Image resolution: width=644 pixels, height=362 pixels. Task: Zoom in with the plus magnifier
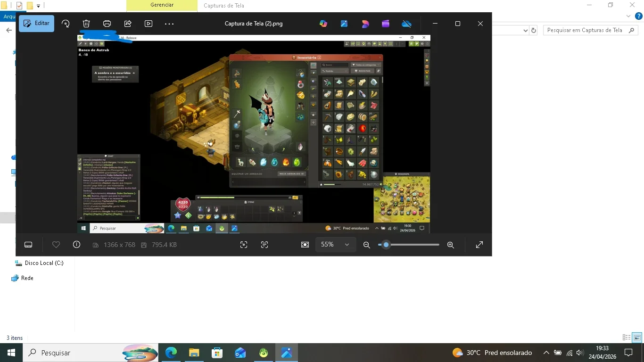[x=451, y=245]
